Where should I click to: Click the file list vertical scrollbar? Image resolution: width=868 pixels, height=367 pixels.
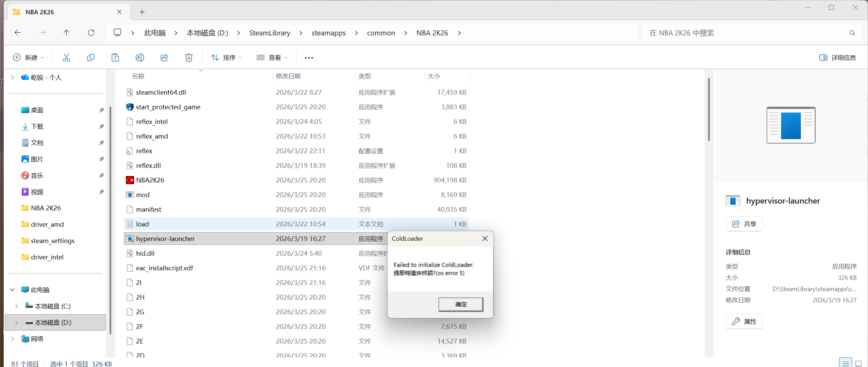[708, 109]
